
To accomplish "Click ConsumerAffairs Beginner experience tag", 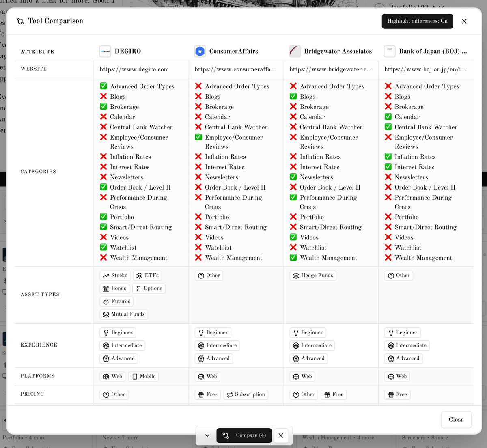I will (x=213, y=333).
